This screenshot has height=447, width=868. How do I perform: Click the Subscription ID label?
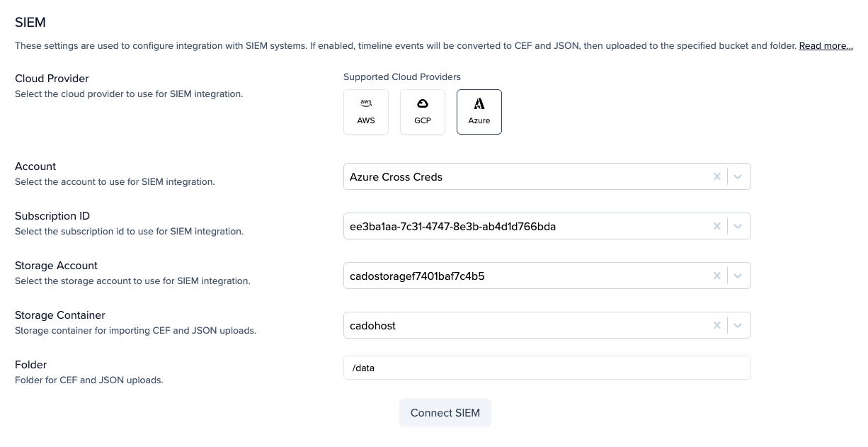pos(52,216)
